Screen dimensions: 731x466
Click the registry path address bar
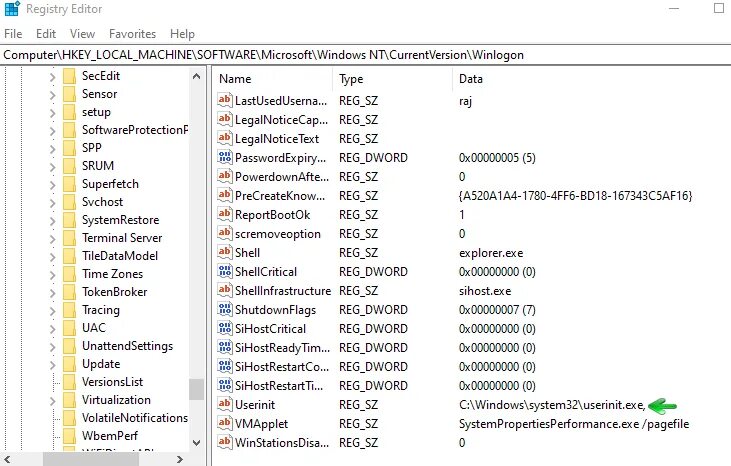click(x=366, y=55)
